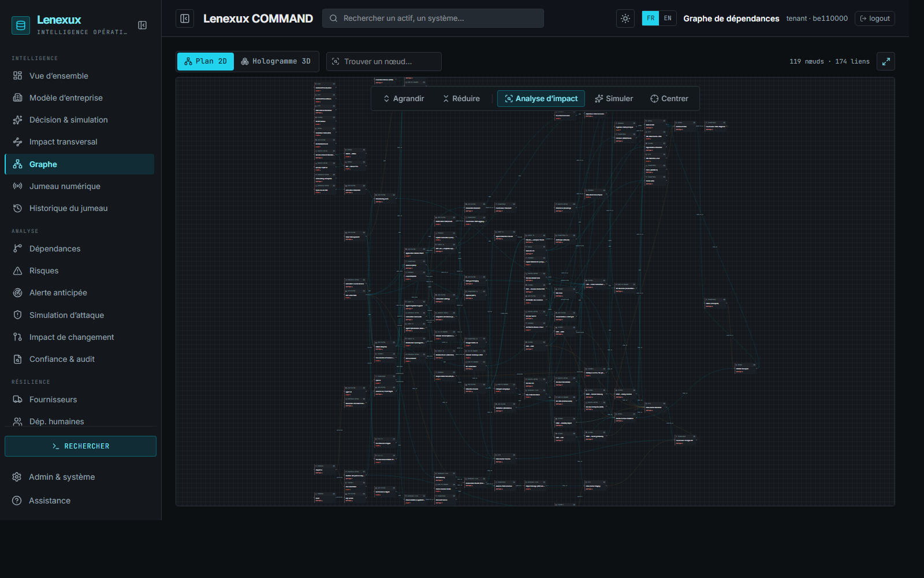Start Simuler on the graph
Image resolution: width=924 pixels, height=578 pixels.
(614, 99)
